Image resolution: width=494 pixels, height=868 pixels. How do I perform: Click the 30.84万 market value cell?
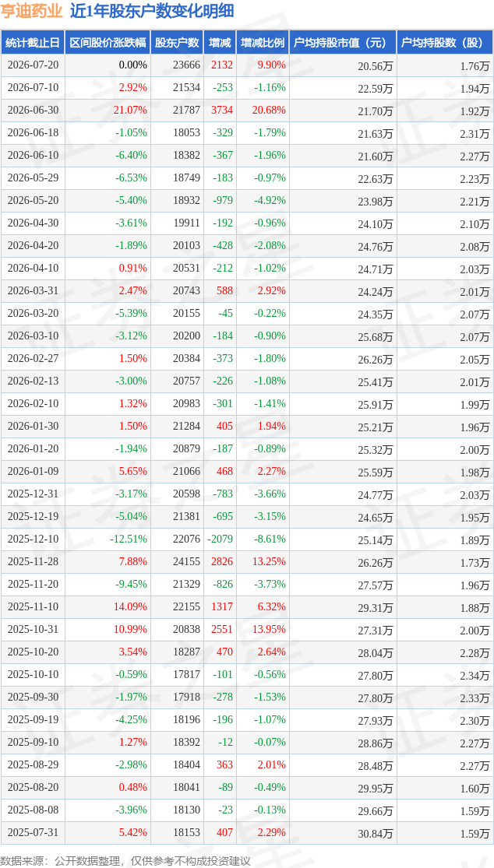coord(376,833)
